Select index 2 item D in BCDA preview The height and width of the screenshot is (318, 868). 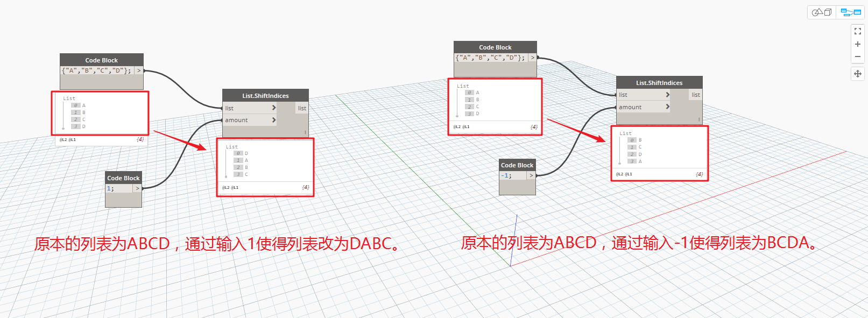635,154
